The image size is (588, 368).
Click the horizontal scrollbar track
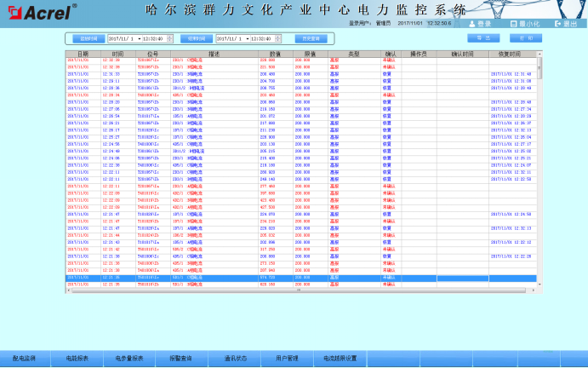(x=299, y=290)
